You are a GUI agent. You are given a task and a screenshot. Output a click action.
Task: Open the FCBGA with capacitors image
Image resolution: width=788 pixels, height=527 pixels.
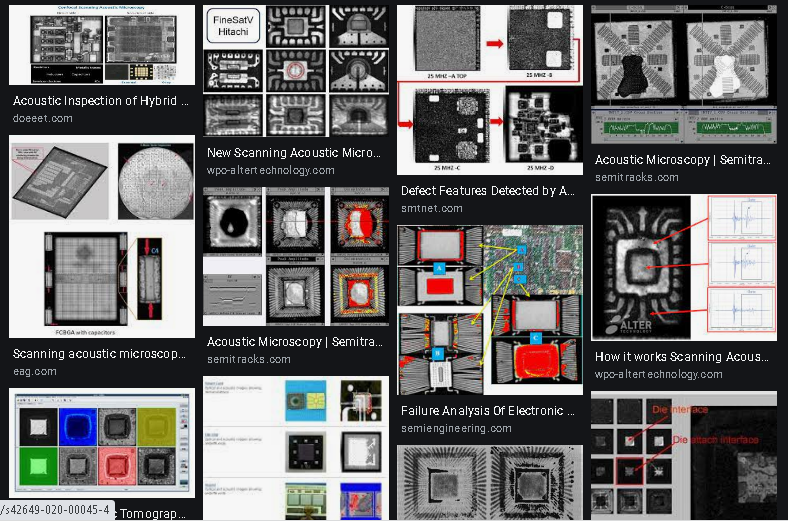click(102, 236)
